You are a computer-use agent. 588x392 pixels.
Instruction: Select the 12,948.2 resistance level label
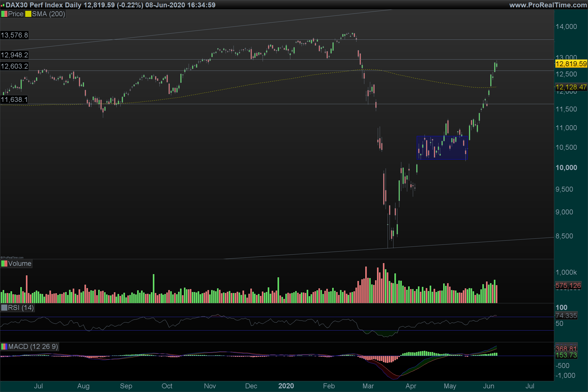pyautogui.click(x=14, y=55)
